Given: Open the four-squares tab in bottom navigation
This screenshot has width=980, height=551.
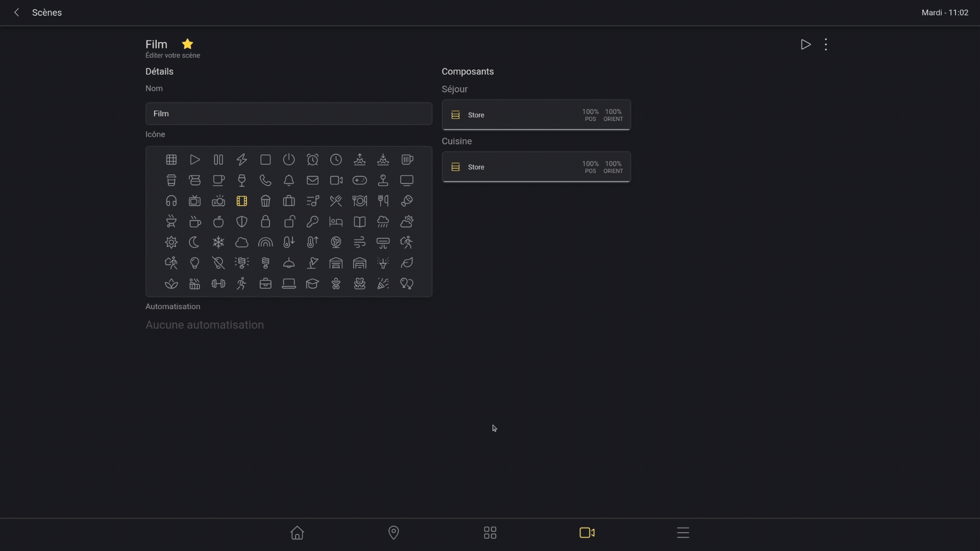Looking at the screenshot, I should coord(490,533).
